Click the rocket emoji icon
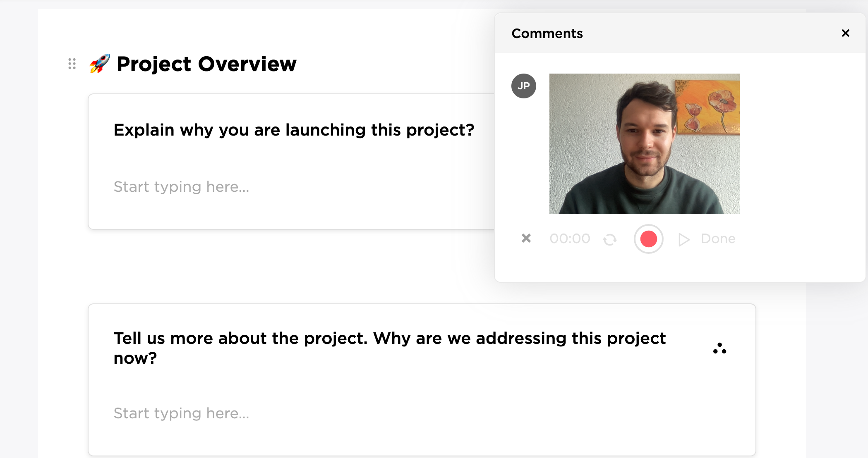 [x=100, y=64]
